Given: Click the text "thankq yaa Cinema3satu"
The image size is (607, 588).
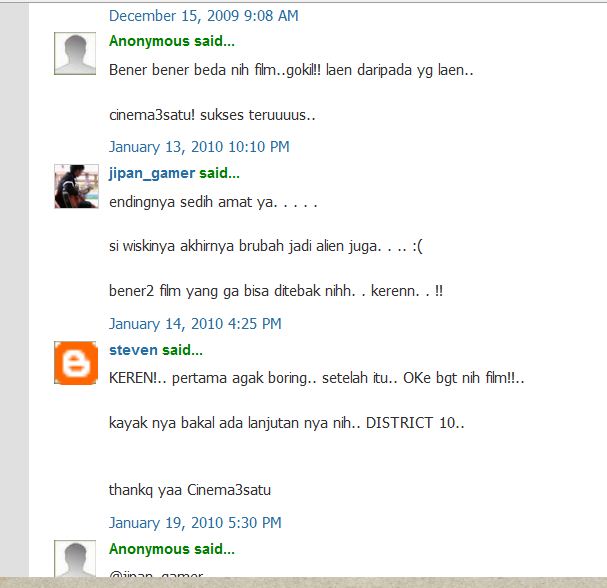Looking at the screenshot, I should pyautogui.click(x=190, y=490).
